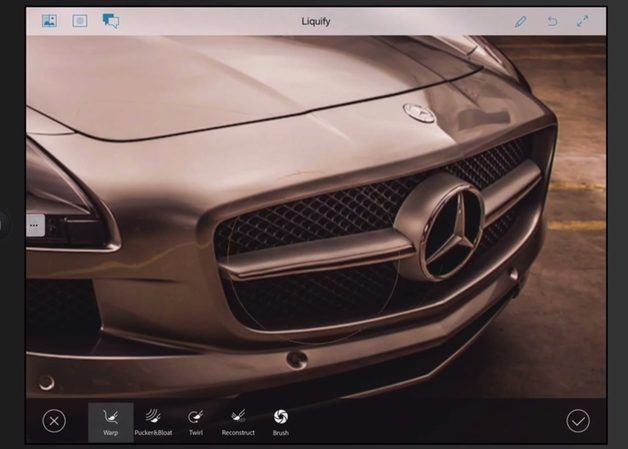The height and width of the screenshot is (449, 628).
Task: Choose the Pucker&Bloat tool
Action: coord(153,421)
